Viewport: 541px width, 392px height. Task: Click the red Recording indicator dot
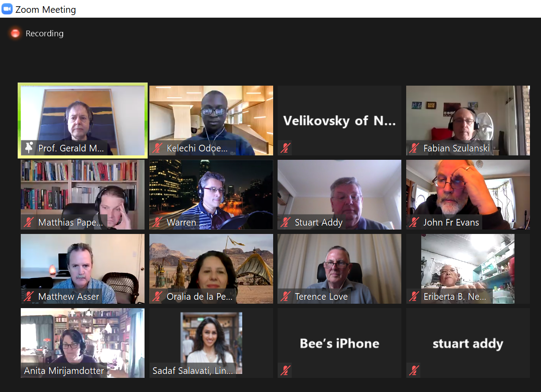(x=15, y=33)
